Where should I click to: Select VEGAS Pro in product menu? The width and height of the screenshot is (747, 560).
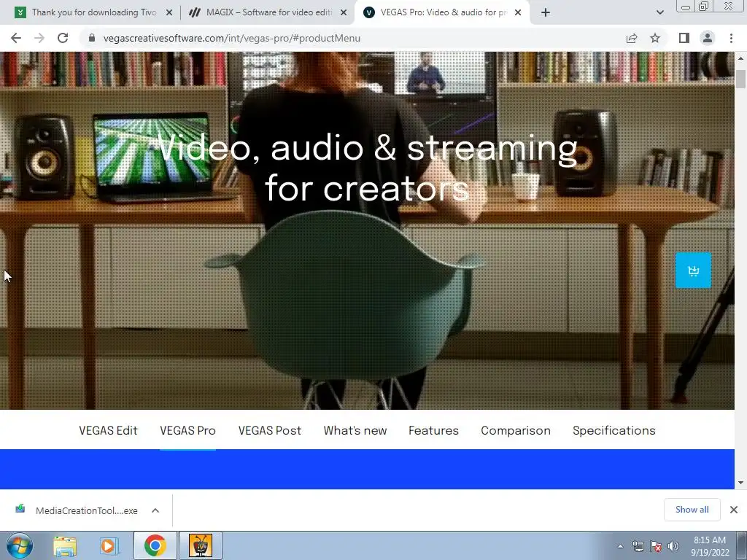pyautogui.click(x=187, y=430)
